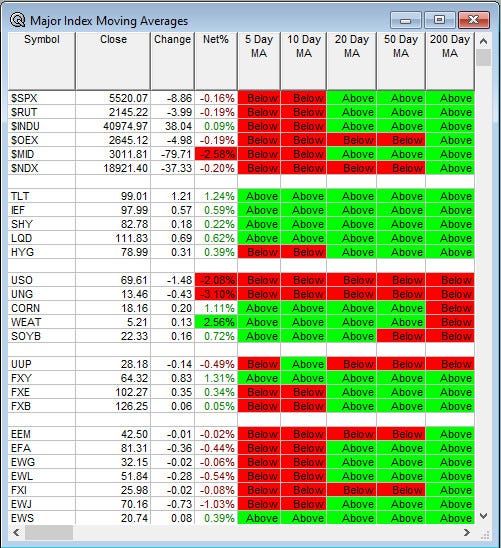Select the $MID symbol cell
The image size is (501, 548).
[42, 154]
